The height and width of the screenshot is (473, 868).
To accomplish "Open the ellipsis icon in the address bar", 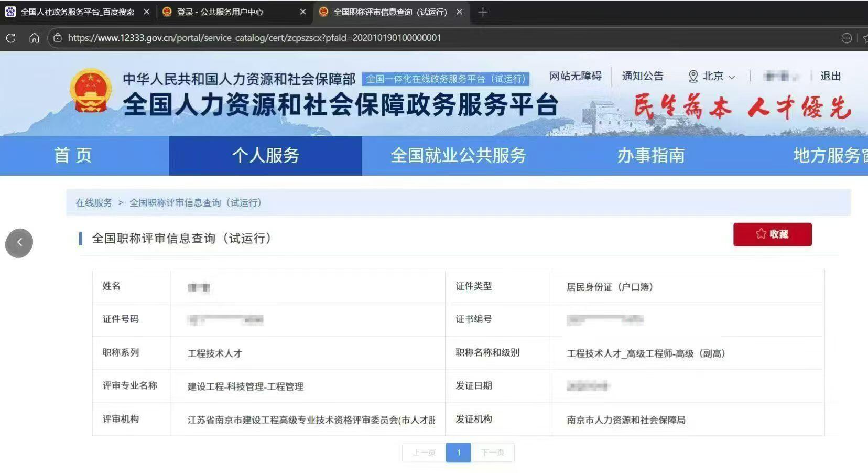I will [x=846, y=38].
